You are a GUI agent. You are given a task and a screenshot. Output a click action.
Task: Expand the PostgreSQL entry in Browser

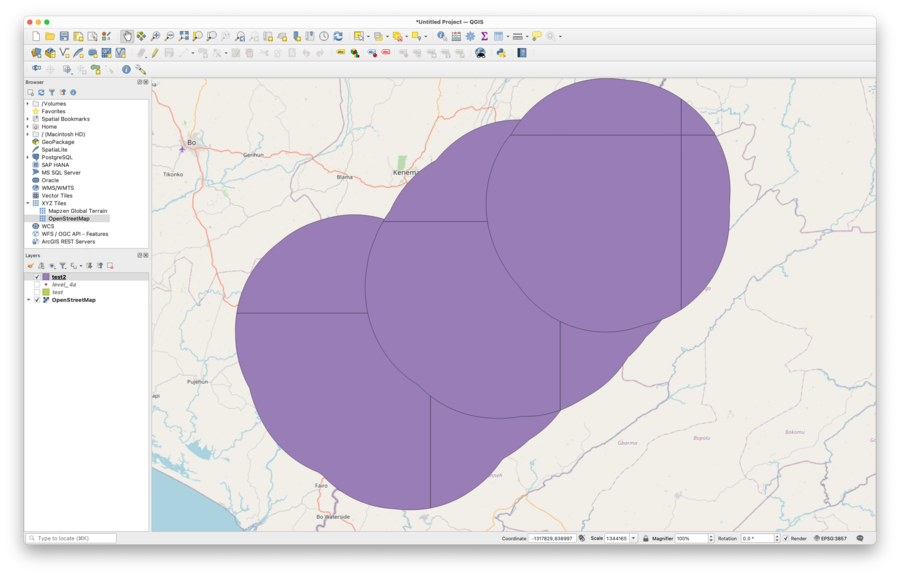(28, 157)
